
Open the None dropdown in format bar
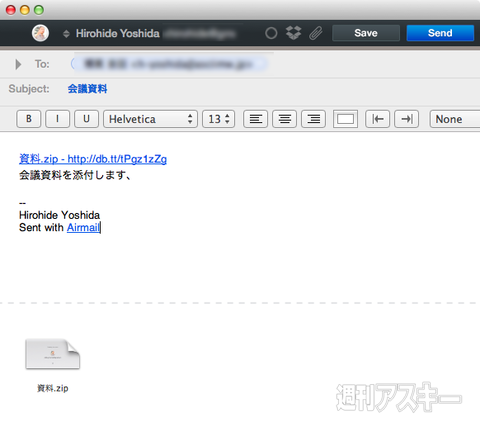click(455, 119)
